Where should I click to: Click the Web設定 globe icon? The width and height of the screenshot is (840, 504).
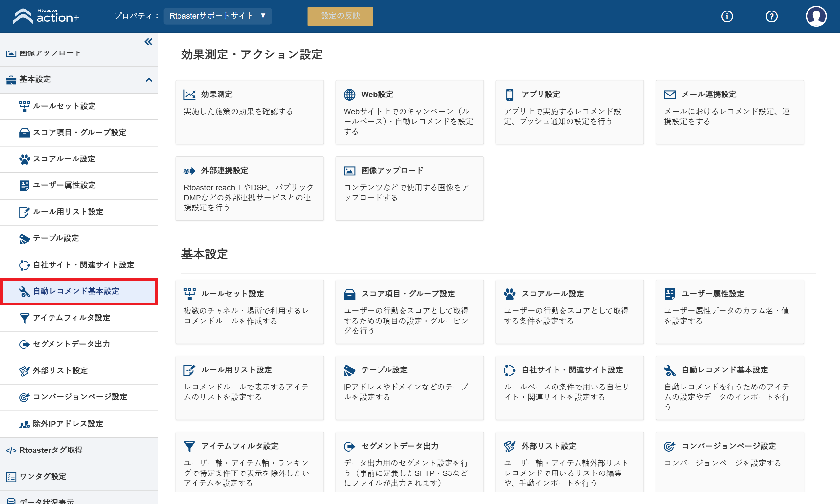click(349, 94)
